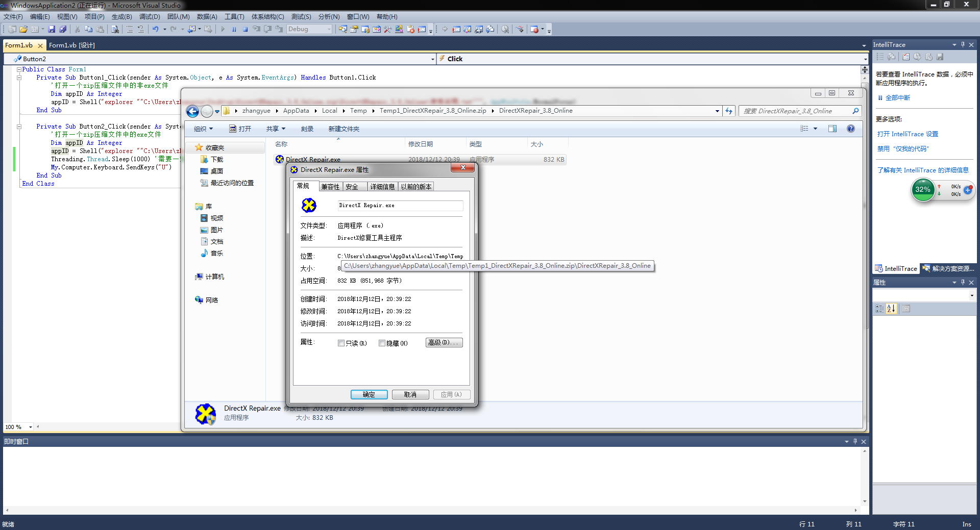Expand the 共享 dropdown in Explorer
This screenshot has height=530, width=980.
click(x=276, y=129)
